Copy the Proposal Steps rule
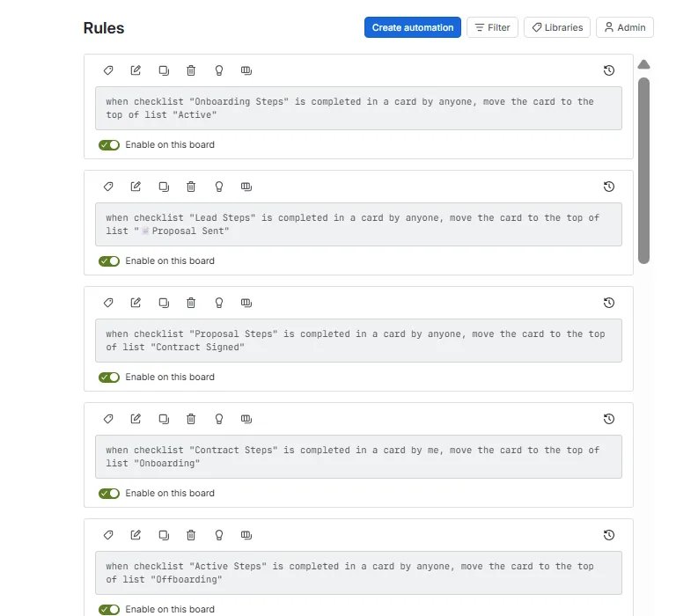The width and height of the screenshot is (676, 616). [164, 303]
